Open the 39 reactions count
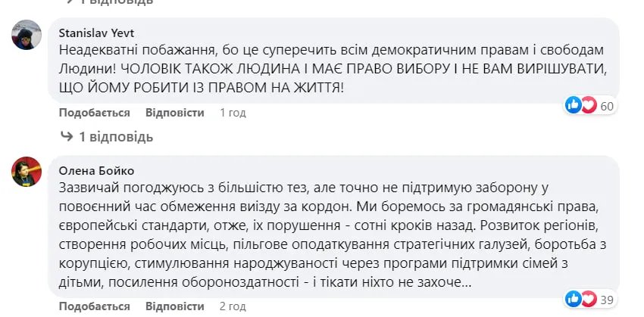The image size is (644, 317). click(607, 300)
